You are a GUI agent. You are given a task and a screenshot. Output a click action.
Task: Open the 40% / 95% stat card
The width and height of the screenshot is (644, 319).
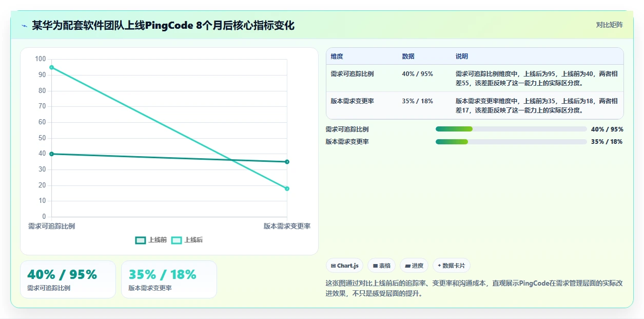pos(68,279)
